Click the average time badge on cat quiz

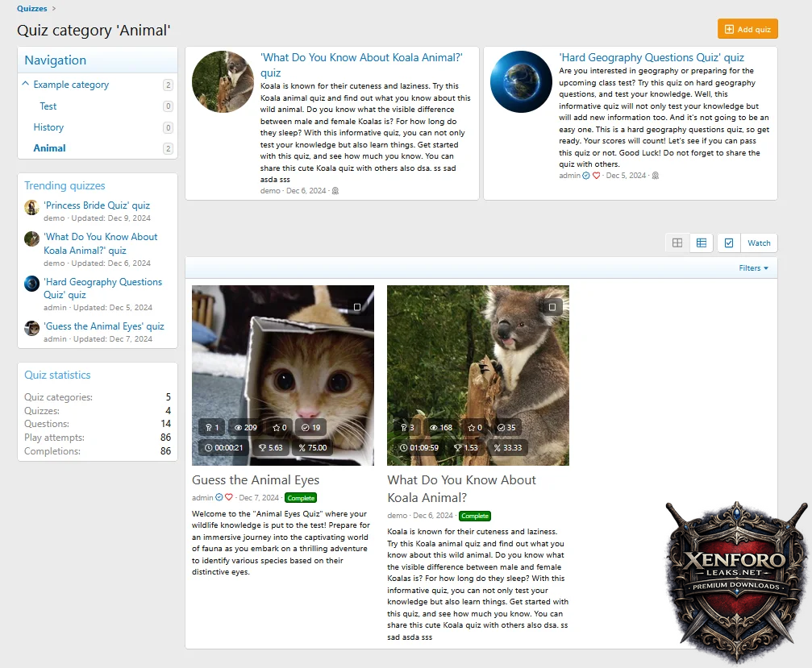[224, 447]
